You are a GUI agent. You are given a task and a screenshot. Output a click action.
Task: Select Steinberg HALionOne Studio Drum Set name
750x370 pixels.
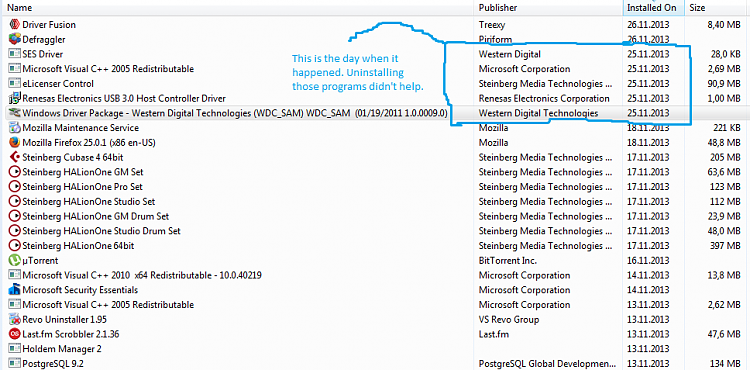[101, 231]
